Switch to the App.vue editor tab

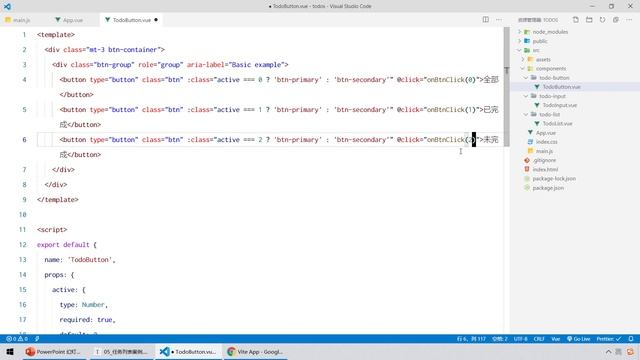tap(69, 20)
